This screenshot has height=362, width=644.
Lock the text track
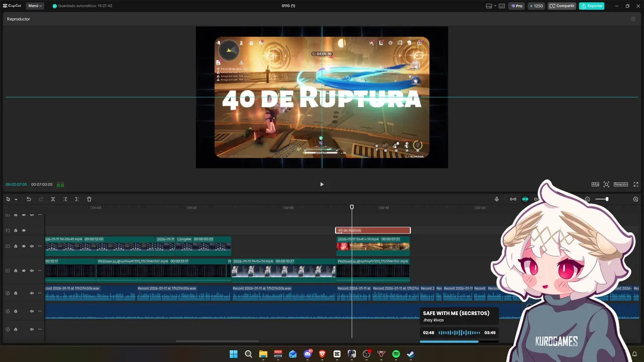coord(16,231)
